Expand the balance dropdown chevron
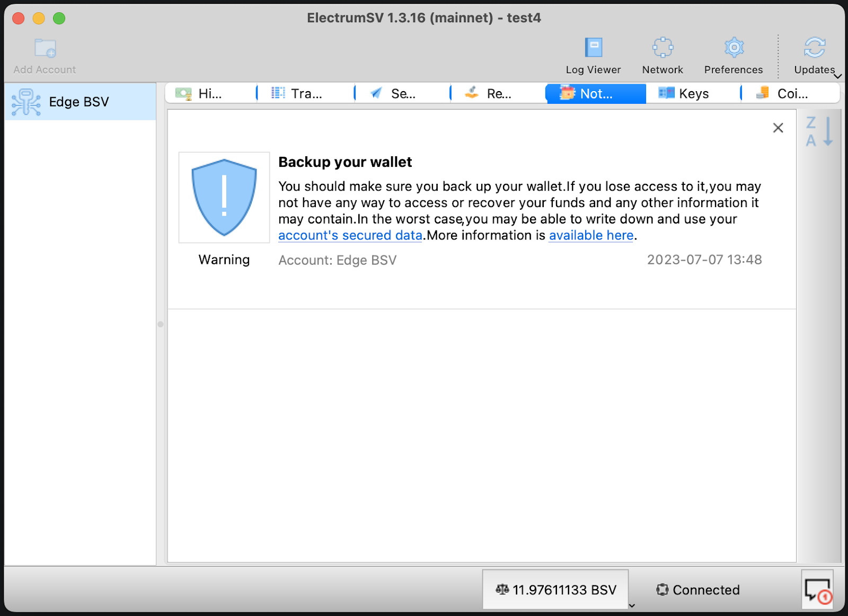This screenshot has width=848, height=616. [x=632, y=605]
